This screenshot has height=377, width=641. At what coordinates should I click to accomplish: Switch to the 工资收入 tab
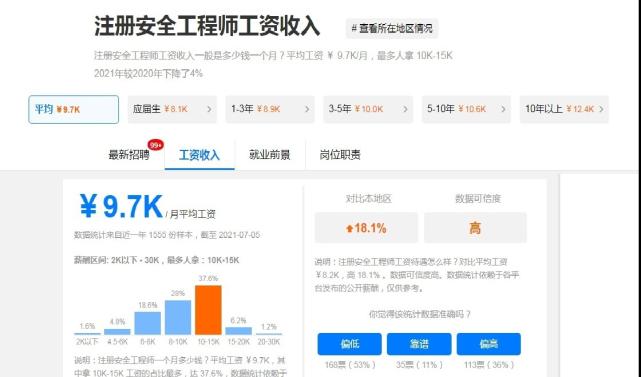(199, 155)
